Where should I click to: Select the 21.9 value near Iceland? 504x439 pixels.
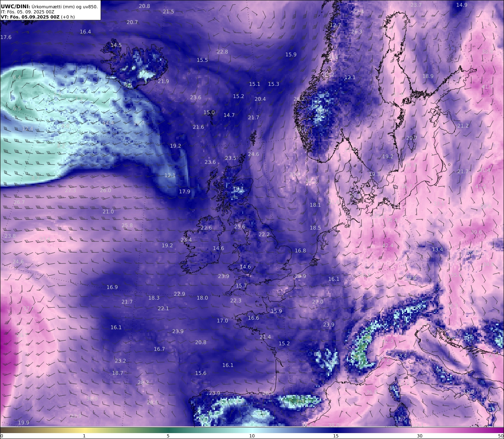[x=163, y=82]
